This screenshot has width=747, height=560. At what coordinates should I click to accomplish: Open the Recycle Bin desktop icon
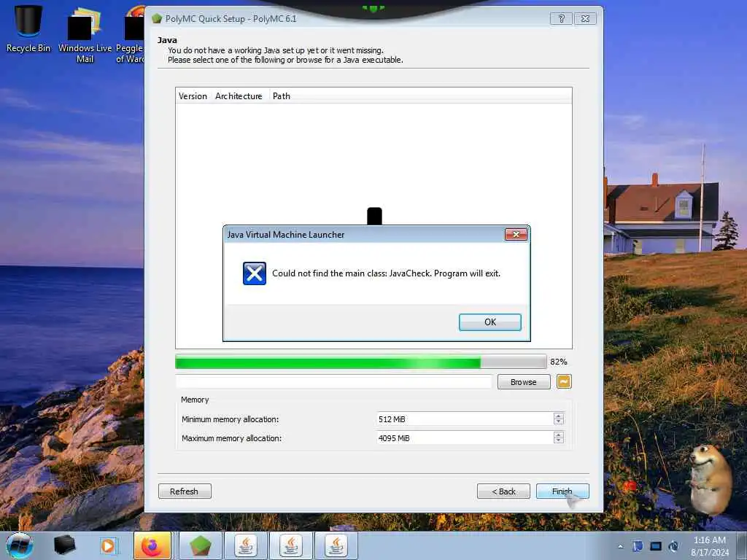(x=28, y=28)
